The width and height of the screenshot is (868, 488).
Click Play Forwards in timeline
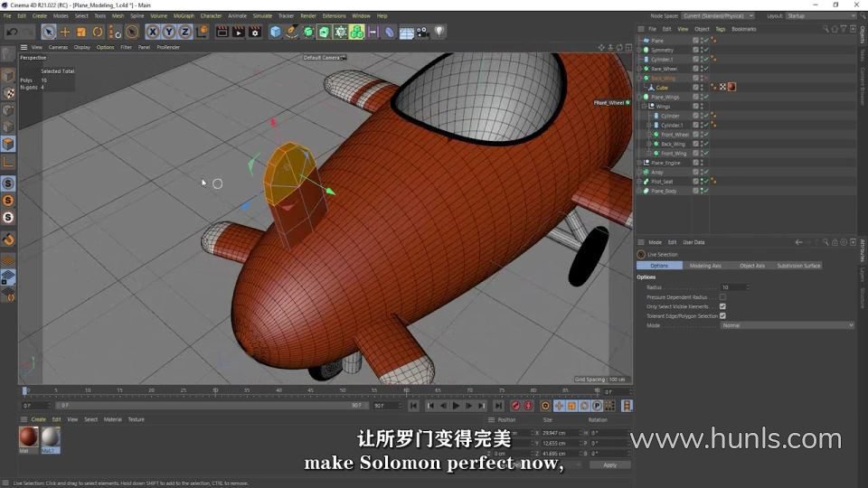(456, 406)
